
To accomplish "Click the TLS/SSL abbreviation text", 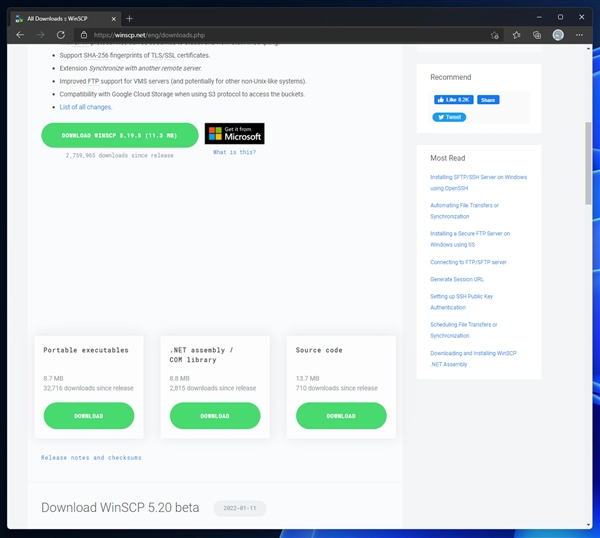I will click(x=163, y=55).
